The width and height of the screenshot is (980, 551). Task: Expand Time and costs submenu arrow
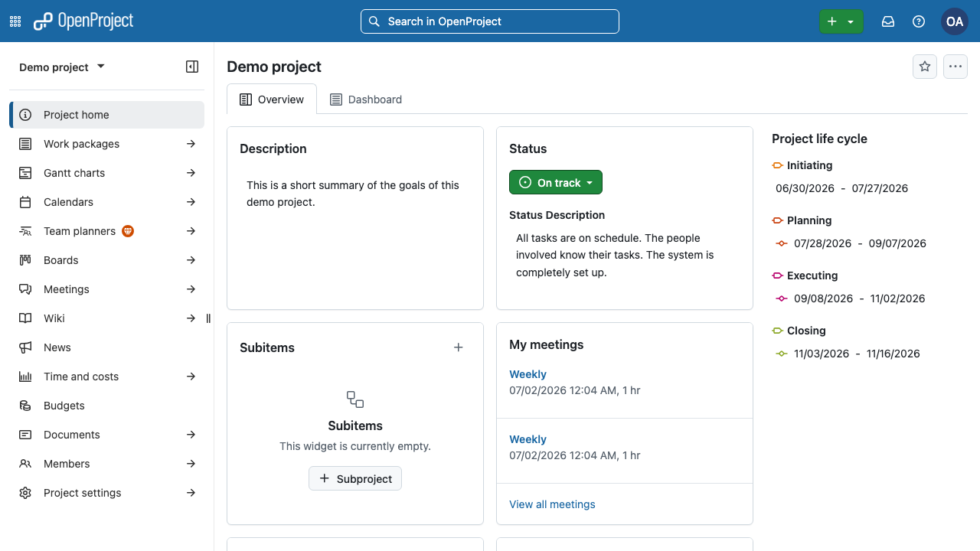tap(191, 377)
